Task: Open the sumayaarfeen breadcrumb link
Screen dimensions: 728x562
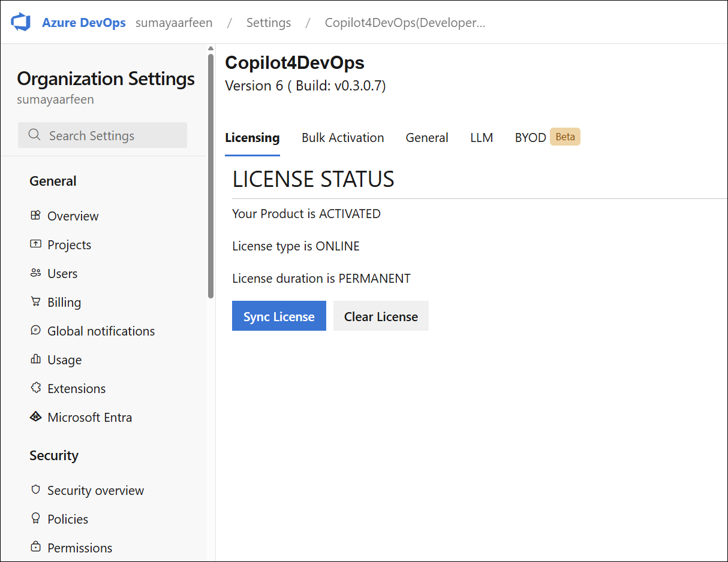Action: coord(174,23)
